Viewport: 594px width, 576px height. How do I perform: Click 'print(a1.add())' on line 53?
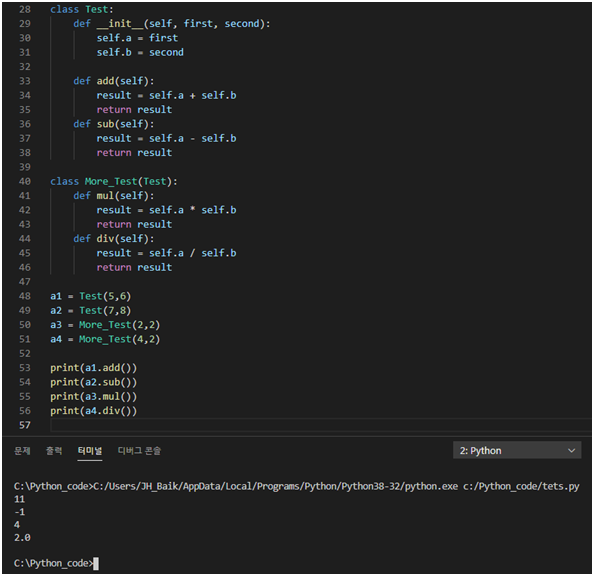click(94, 368)
